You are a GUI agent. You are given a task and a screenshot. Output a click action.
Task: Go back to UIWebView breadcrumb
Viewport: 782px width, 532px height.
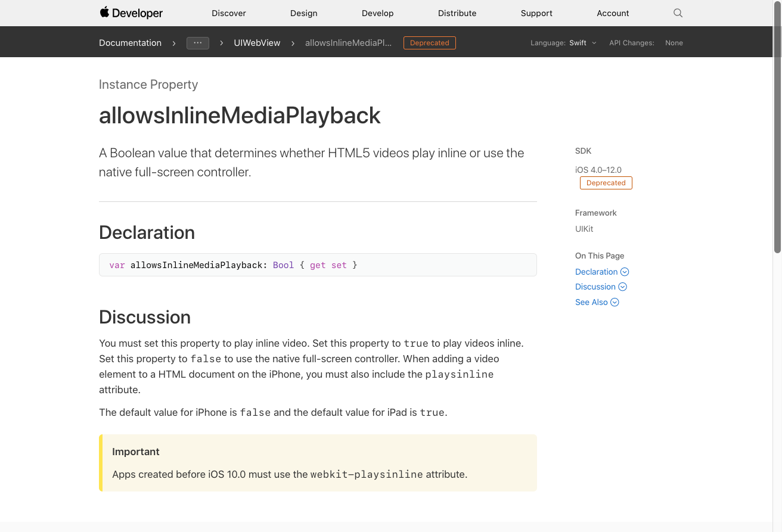coord(257,43)
